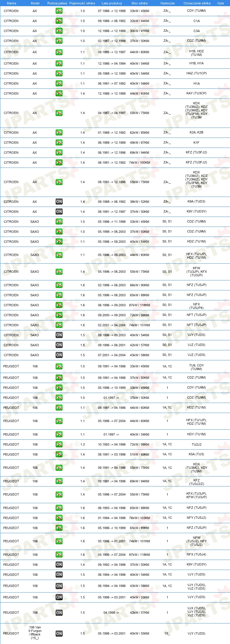Click ON icon in 106 Van II Furgon row
230x644 pixels.
[x=59, y=634]
